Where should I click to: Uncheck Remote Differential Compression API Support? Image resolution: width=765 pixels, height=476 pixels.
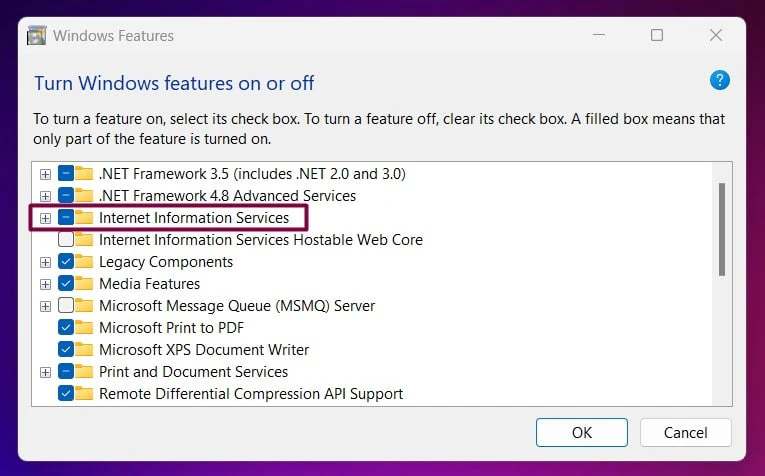tap(66, 393)
